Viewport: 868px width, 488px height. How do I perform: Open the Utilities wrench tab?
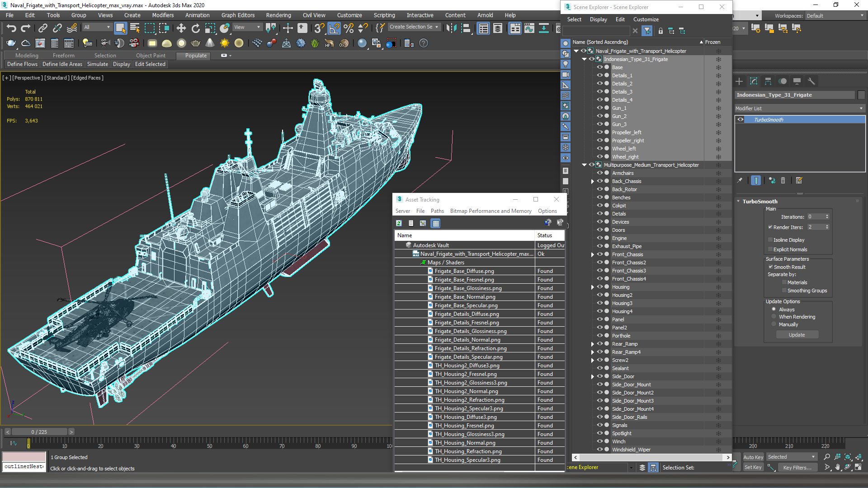pyautogui.click(x=811, y=81)
